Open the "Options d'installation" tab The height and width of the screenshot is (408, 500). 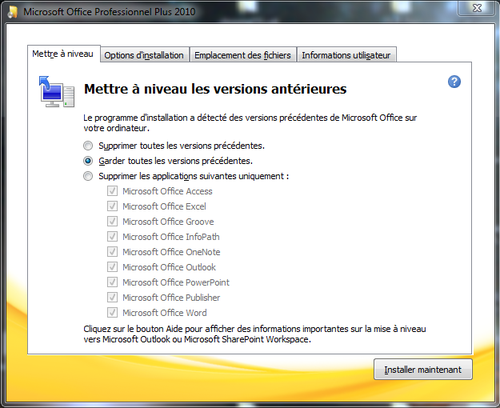144,55
